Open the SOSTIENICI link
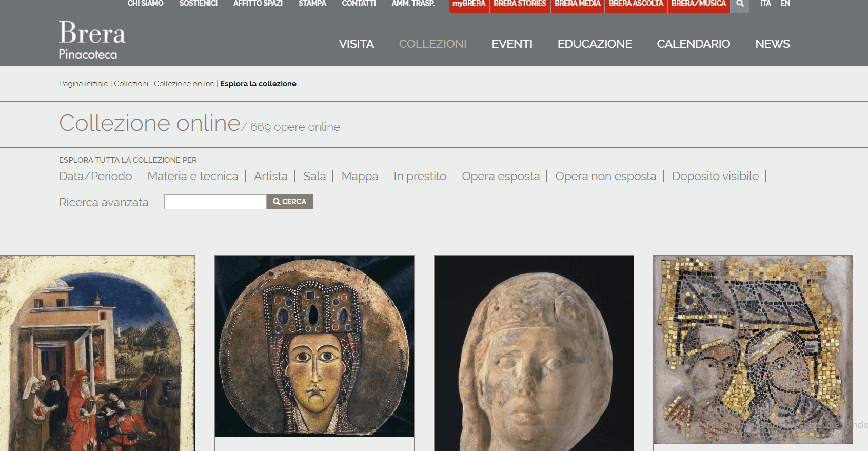Image resolution: width=868 pixels, height=451 pixels. tap(199, 4)
